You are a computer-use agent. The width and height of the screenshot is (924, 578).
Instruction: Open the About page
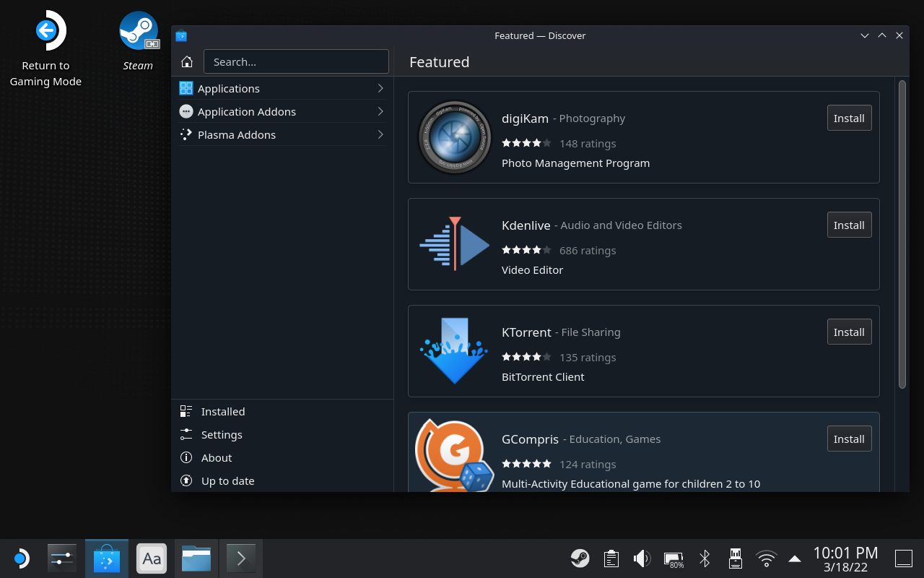point(282,457)
